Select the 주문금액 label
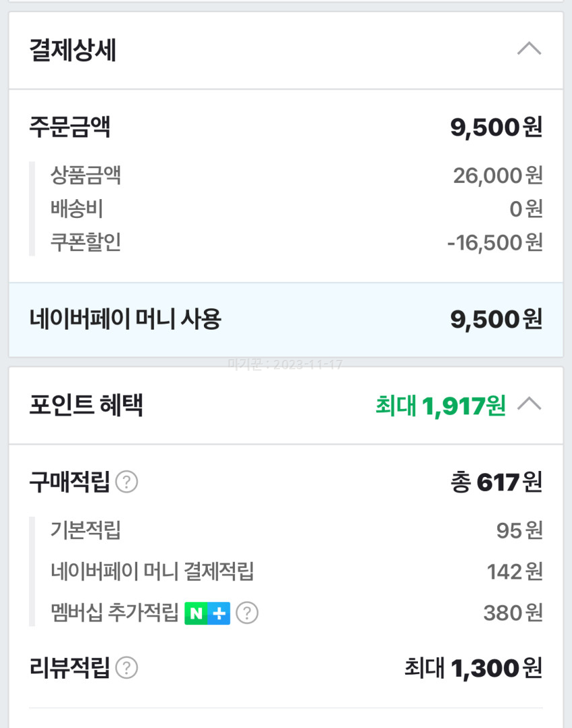The width and height of the screenshot is (572, 728). pos(69,127)
